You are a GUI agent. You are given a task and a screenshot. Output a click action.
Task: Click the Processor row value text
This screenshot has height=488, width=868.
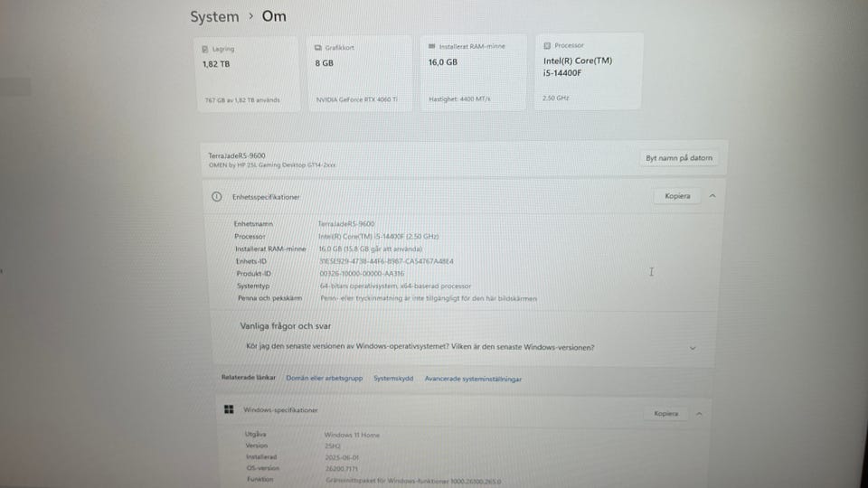point(379,236)
